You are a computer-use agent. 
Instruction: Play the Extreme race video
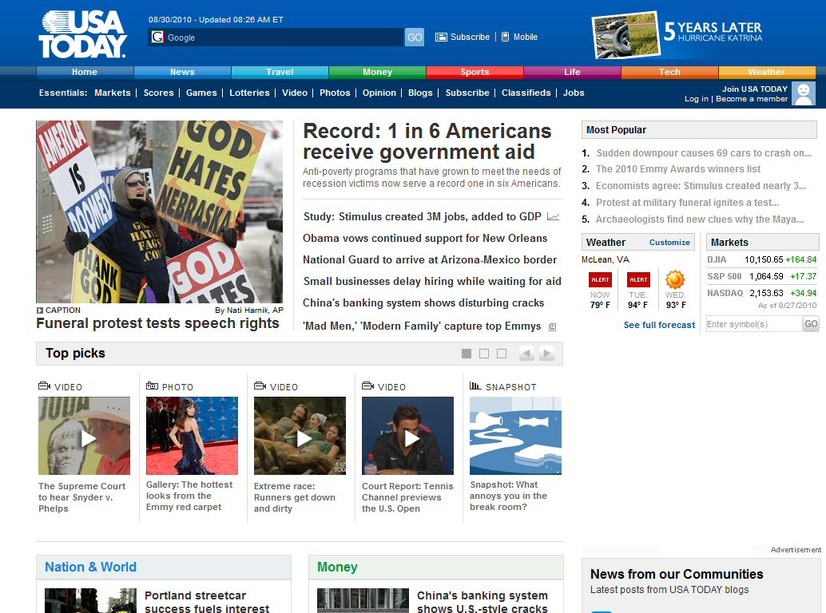(303, 438)
